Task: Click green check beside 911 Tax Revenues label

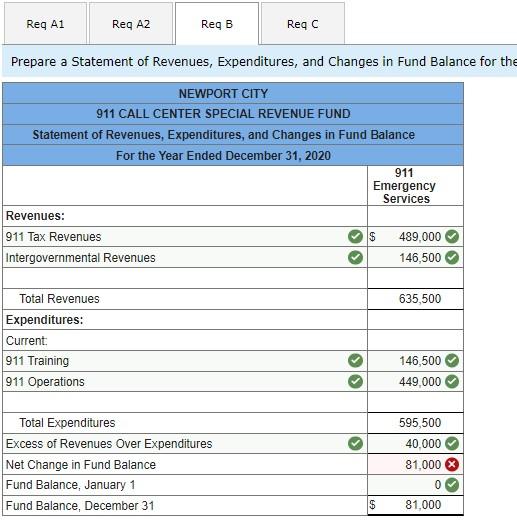Action: [355, 237]
